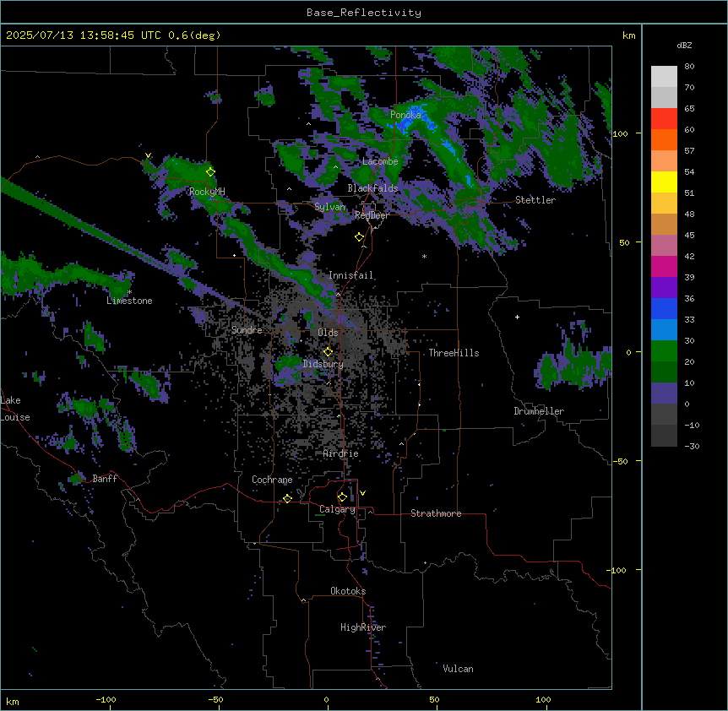Click the Ponoka city label
728x711 pixels.
405,115
